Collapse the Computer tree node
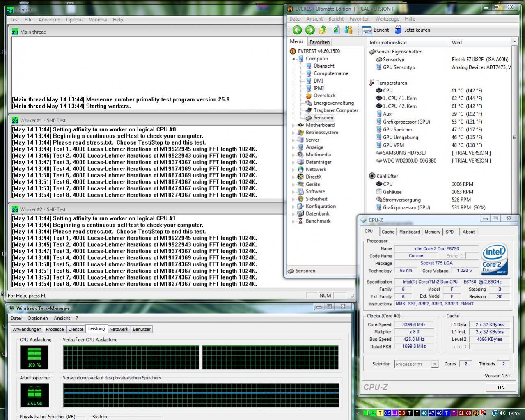The width and height of the screenshot is (525, 420). [293, 59]
